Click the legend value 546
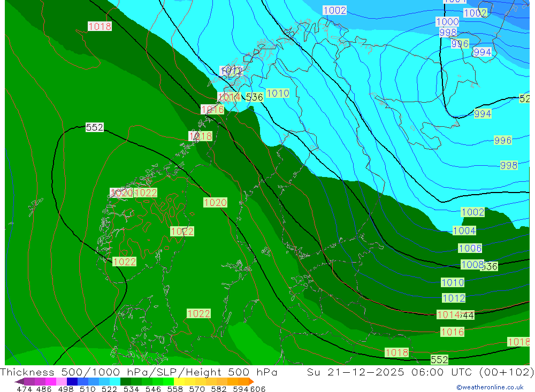Screen dimensions: 535x392 [x=153, y=389]
